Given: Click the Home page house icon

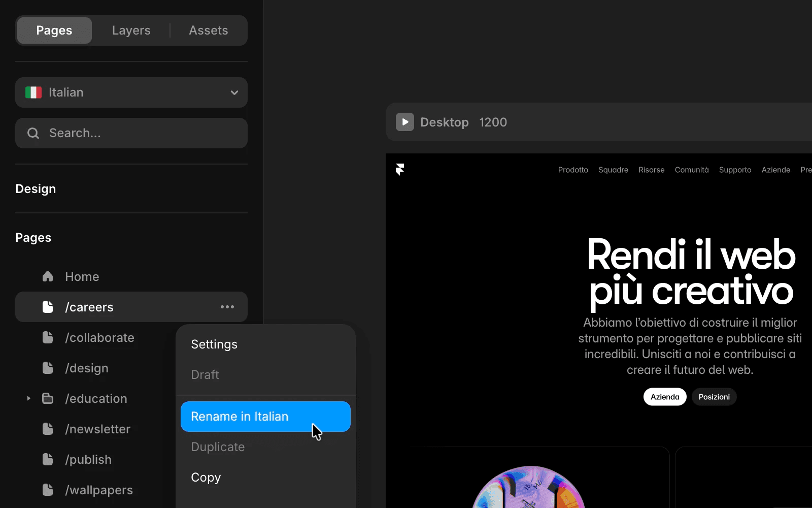Looking at the screenshot, I should point(48,276).
